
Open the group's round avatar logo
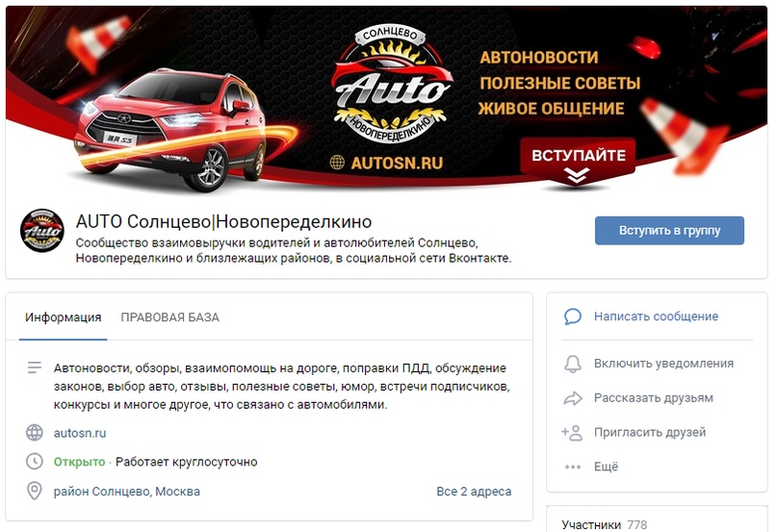(42, 230)
